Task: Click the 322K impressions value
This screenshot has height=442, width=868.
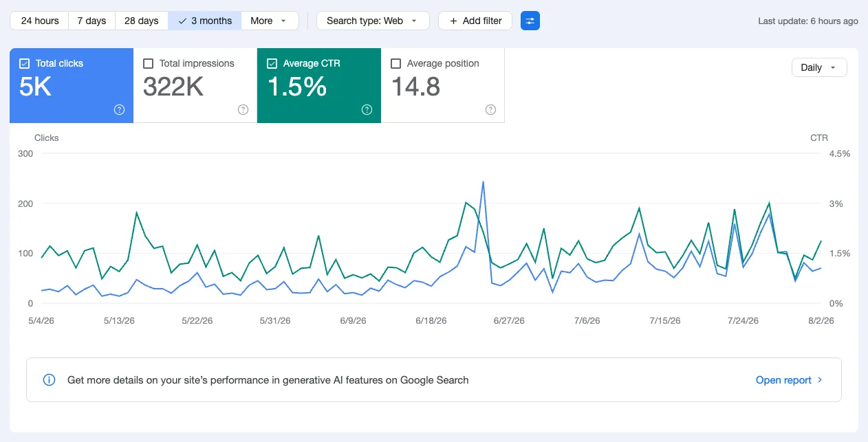Action: click(x=173, y=87)
